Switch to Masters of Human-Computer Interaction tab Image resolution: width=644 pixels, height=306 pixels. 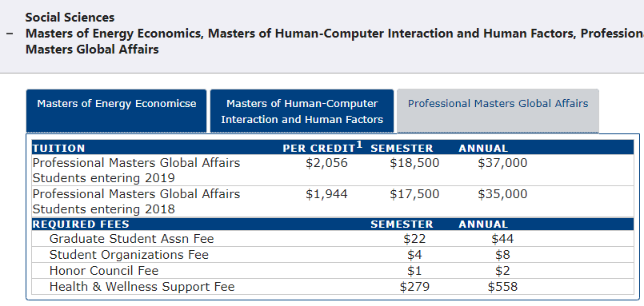(x=302, y=111)
